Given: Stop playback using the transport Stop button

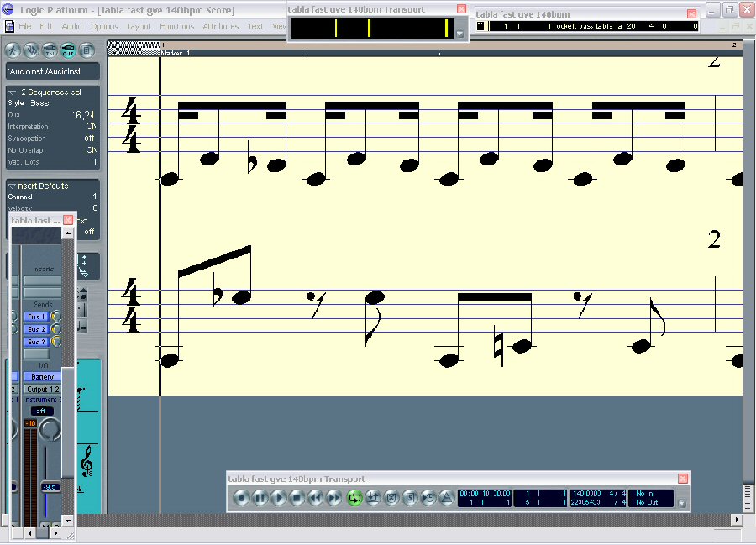Looking at the screenshot, I should click(x=297, y=498).
